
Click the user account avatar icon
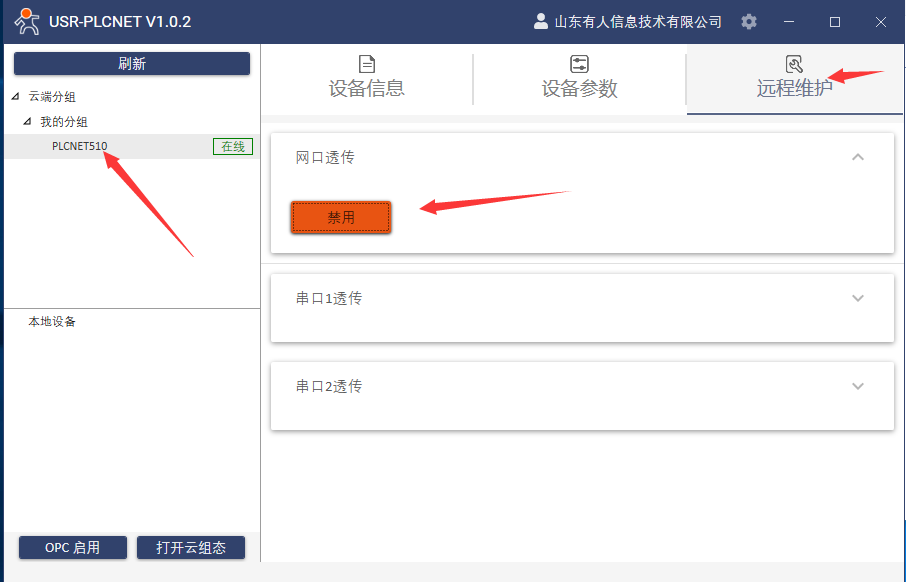(541, 21)
